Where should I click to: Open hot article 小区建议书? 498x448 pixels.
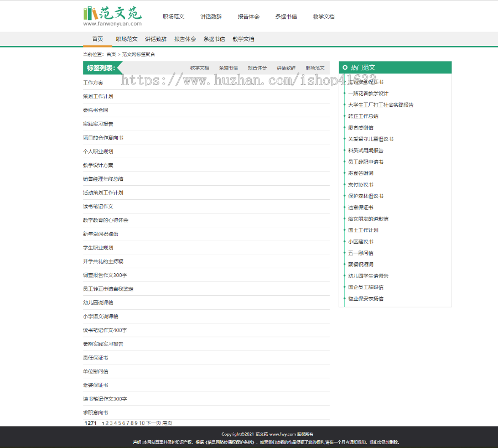click(x=360, y=242)
